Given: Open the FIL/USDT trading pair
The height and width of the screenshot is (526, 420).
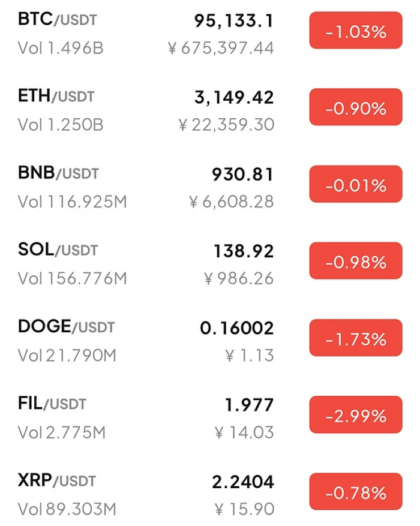Looking at the screenshot, I should (52, 404).
